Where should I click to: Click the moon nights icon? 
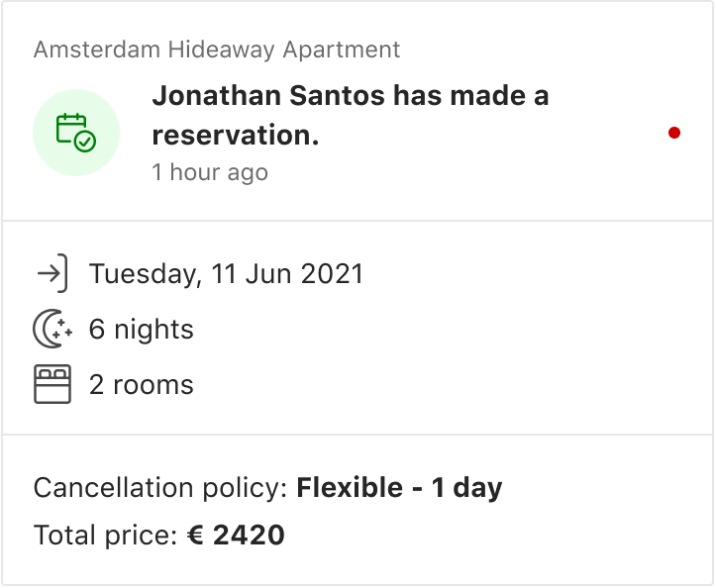click(x=52, y=329)
